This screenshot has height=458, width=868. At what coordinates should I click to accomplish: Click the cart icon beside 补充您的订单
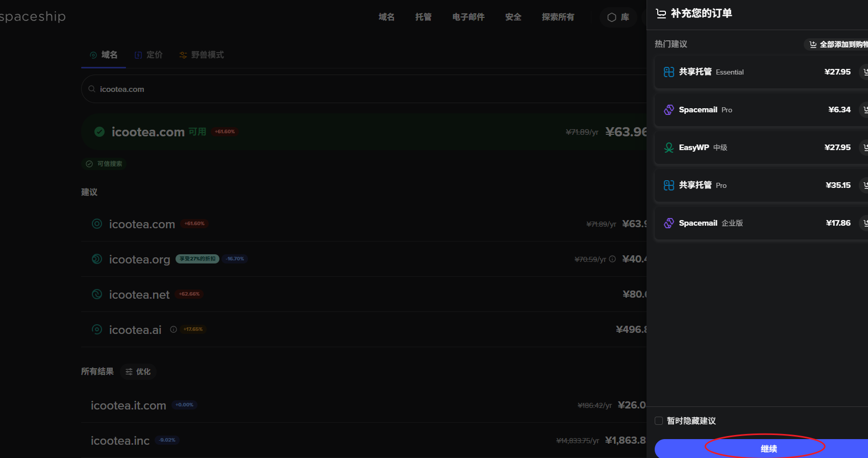pyautogui.click(x=661, y=14)
